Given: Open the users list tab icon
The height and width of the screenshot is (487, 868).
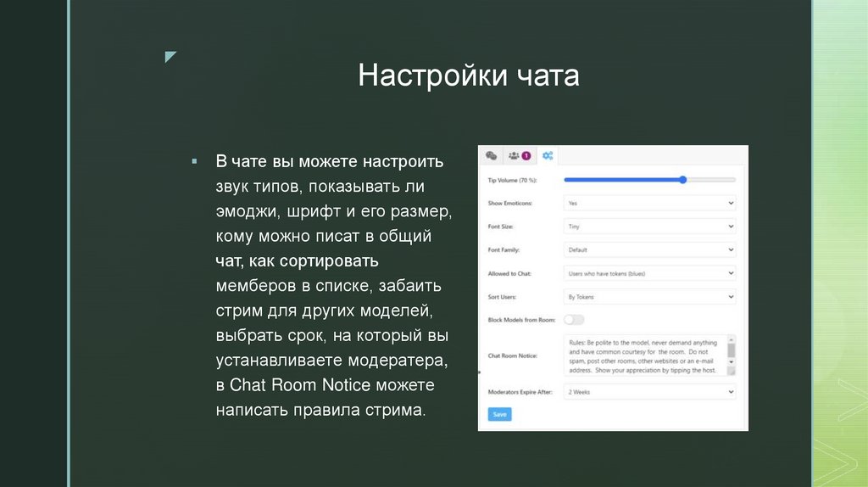Looking at the screenshot, I should click(514, 155).
